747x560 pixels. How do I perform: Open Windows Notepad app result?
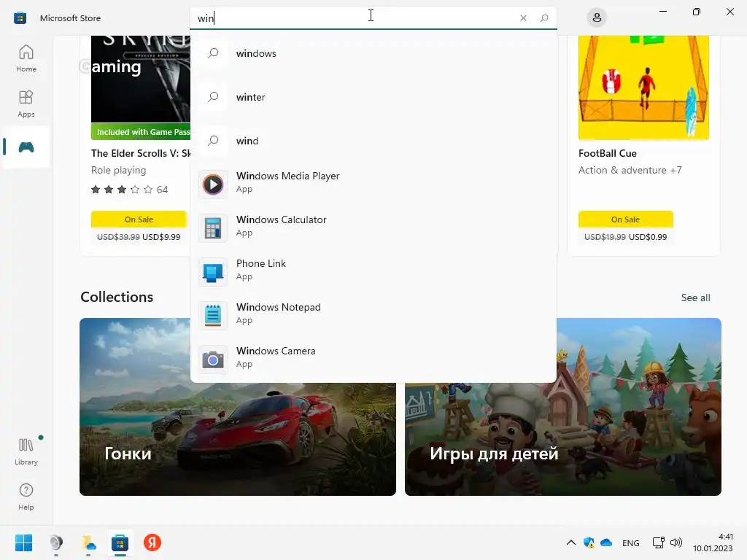click(x=373, y=316)
